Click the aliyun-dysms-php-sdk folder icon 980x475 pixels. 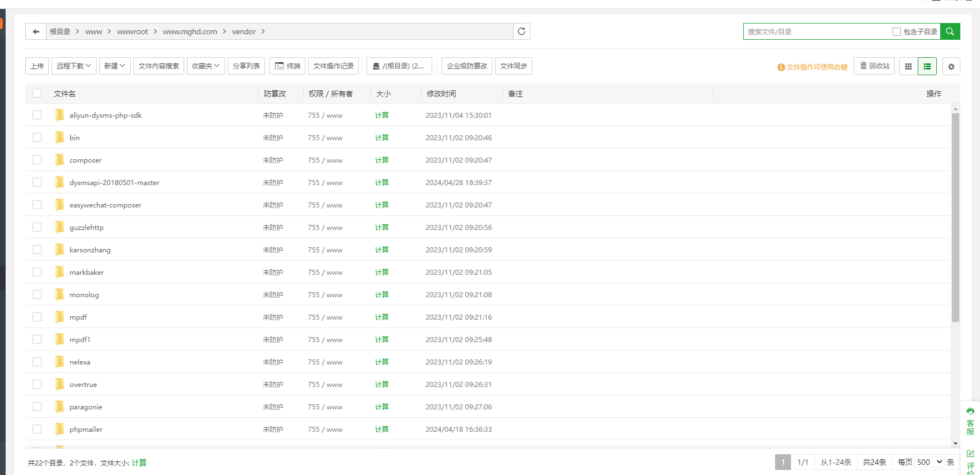click(x=59, y=115)
